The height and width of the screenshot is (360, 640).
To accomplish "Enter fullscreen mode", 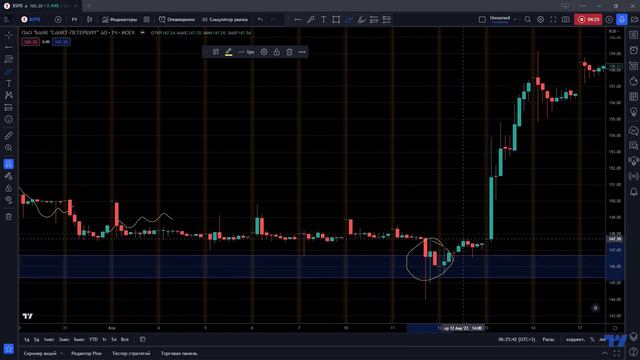I will click(x=553, y=20).
